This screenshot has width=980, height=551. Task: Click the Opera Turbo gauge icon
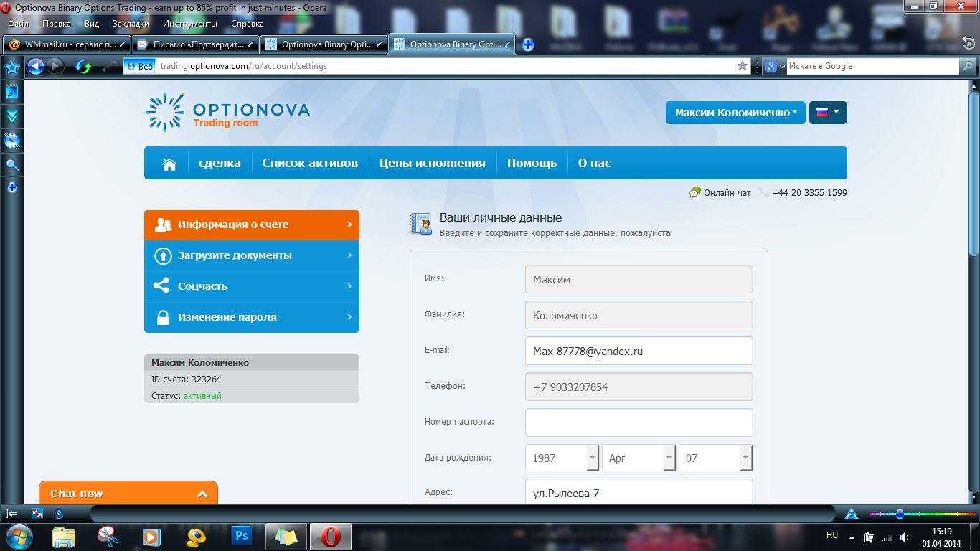[x=59, y=514]
